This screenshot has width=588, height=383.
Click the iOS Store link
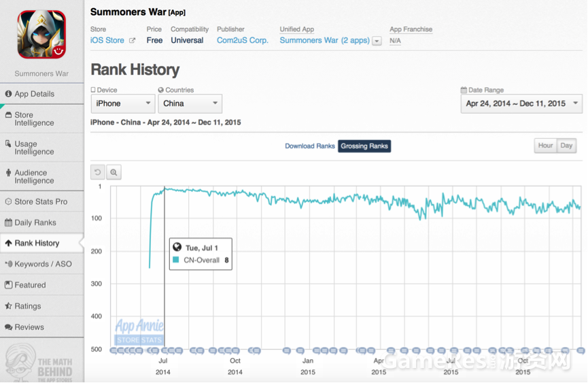click(x=107, y=40)
